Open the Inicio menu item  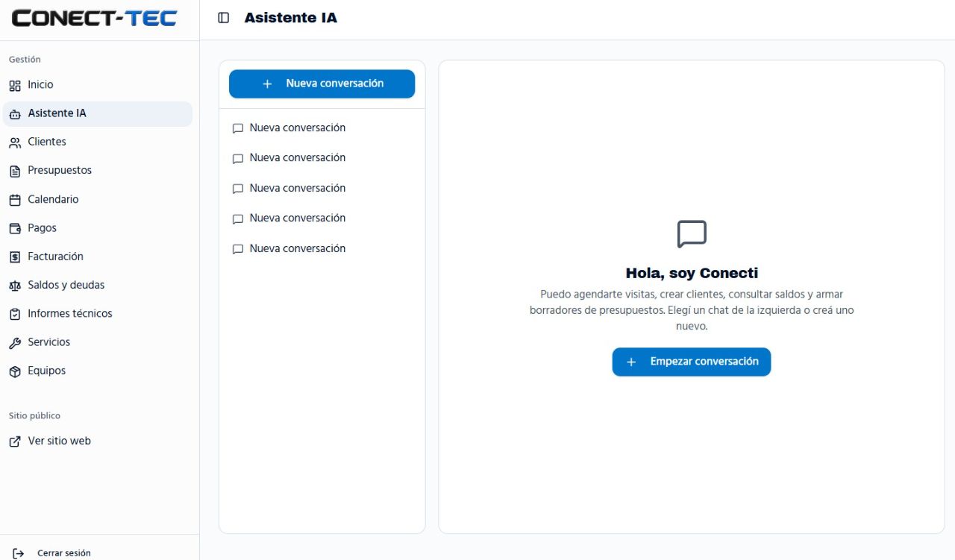pyautogui.click(x=98, y=85)
